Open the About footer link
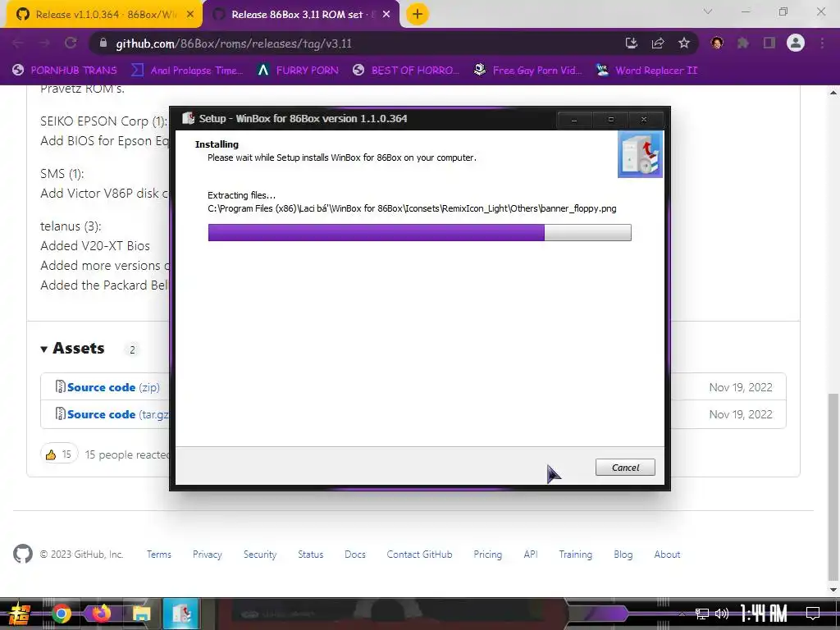Screen dimensions: 840x630 click(x=667, y=555)
